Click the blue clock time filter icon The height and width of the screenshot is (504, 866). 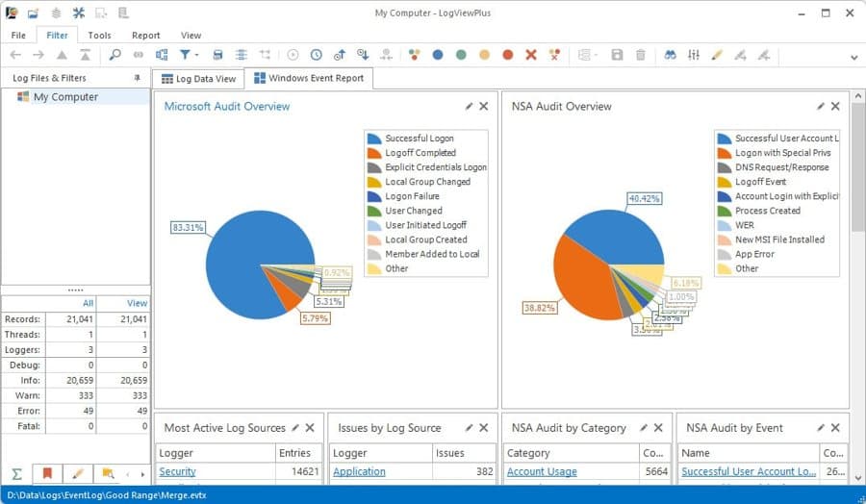click(316, 55)
